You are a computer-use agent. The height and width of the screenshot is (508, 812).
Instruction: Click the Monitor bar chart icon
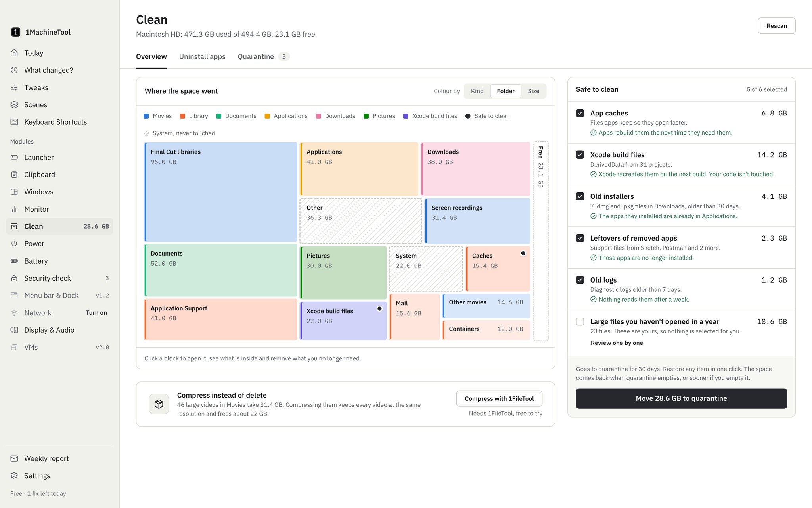[x=14, y=209]
